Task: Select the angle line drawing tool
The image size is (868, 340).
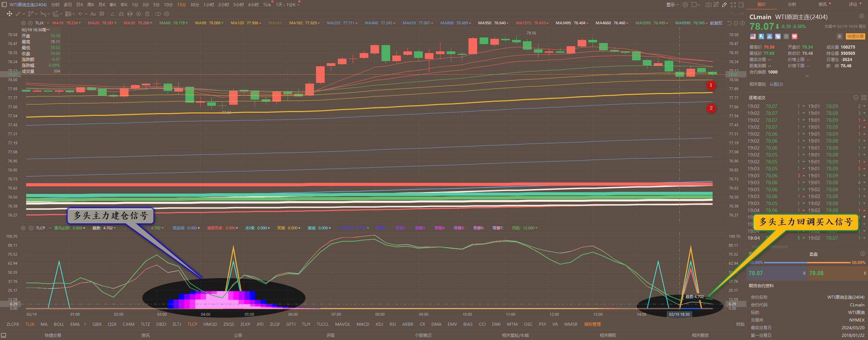Action: click(112, 14)
